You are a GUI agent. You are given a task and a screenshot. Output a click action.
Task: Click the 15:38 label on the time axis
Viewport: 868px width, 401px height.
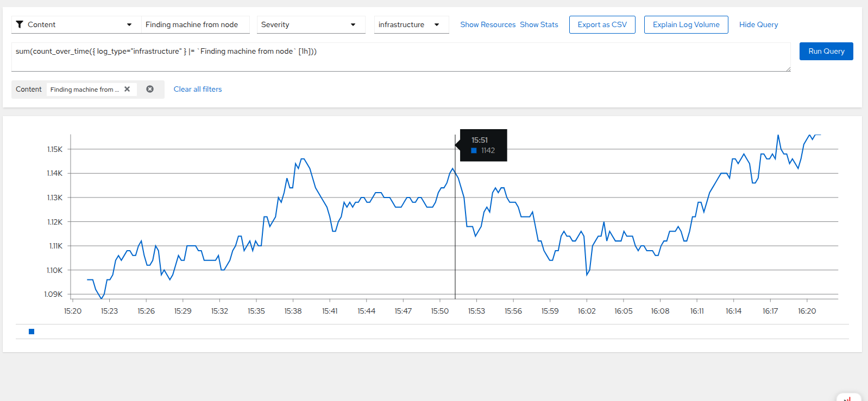(293, 311)
